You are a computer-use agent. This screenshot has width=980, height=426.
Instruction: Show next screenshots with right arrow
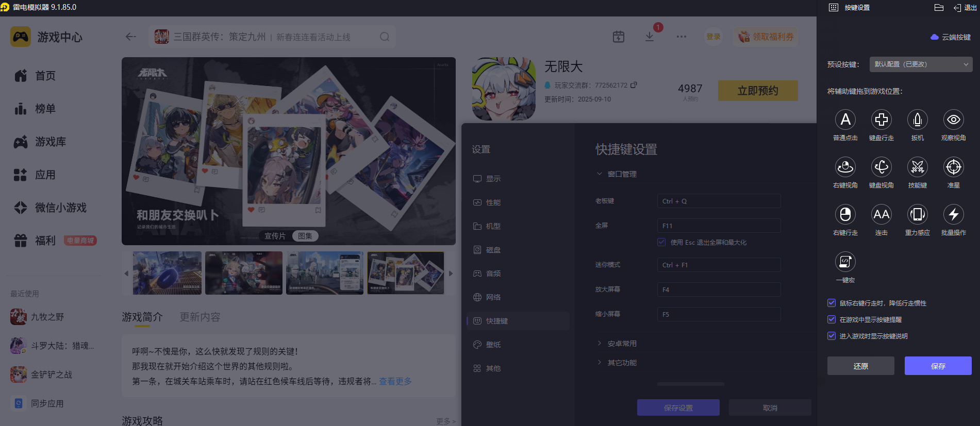point(451,274)
